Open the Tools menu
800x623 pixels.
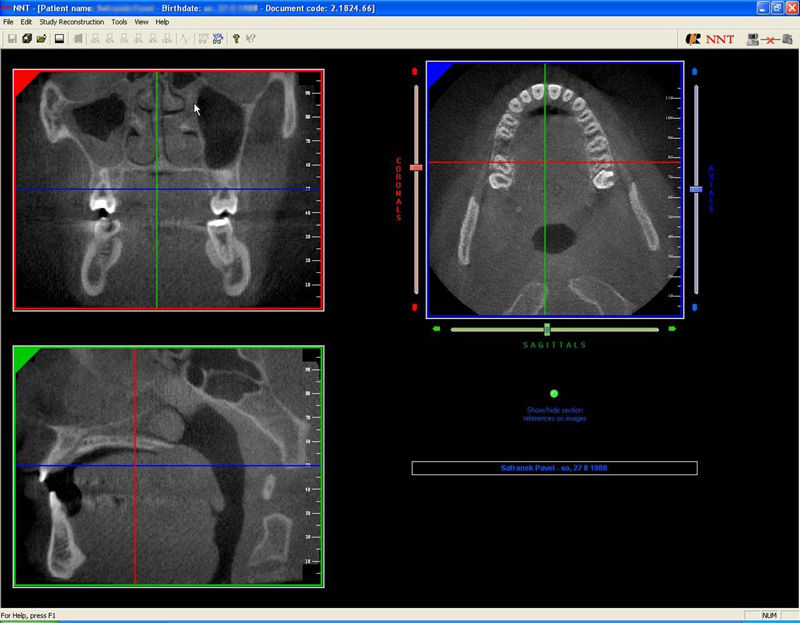pos(119,22)
